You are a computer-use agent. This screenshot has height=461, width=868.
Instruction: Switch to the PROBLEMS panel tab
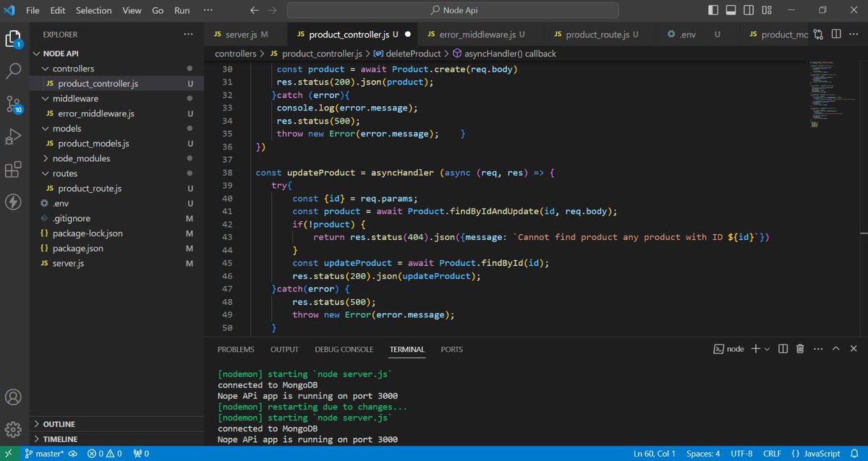tap(236, 349)
